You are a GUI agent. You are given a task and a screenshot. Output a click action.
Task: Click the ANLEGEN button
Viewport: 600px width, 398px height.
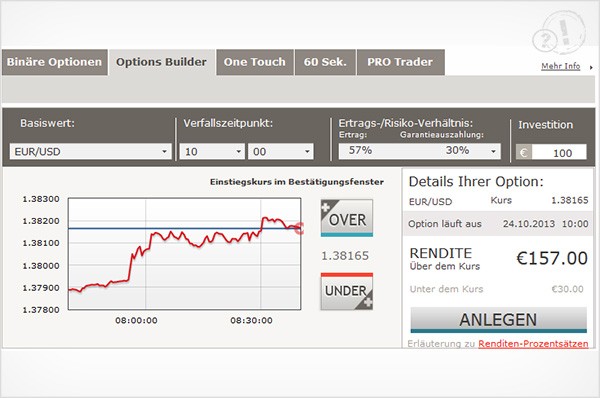click(x=498, y=320)
